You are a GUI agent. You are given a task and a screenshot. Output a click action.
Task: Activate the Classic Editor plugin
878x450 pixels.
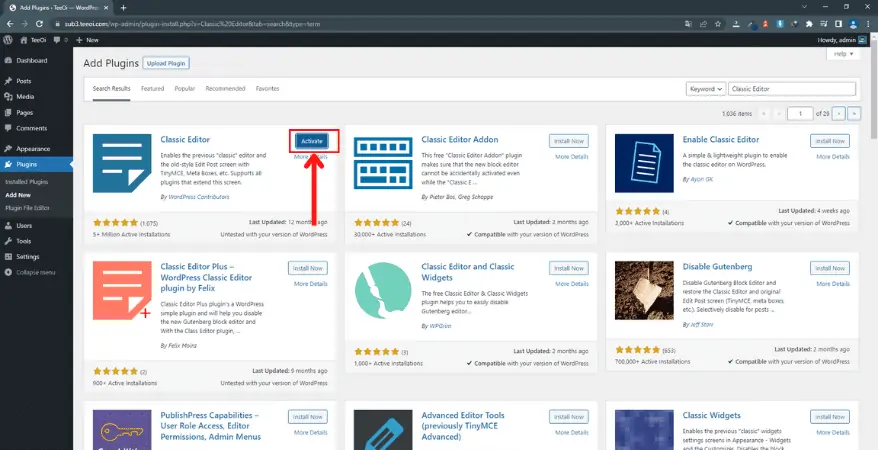(312, 141)
